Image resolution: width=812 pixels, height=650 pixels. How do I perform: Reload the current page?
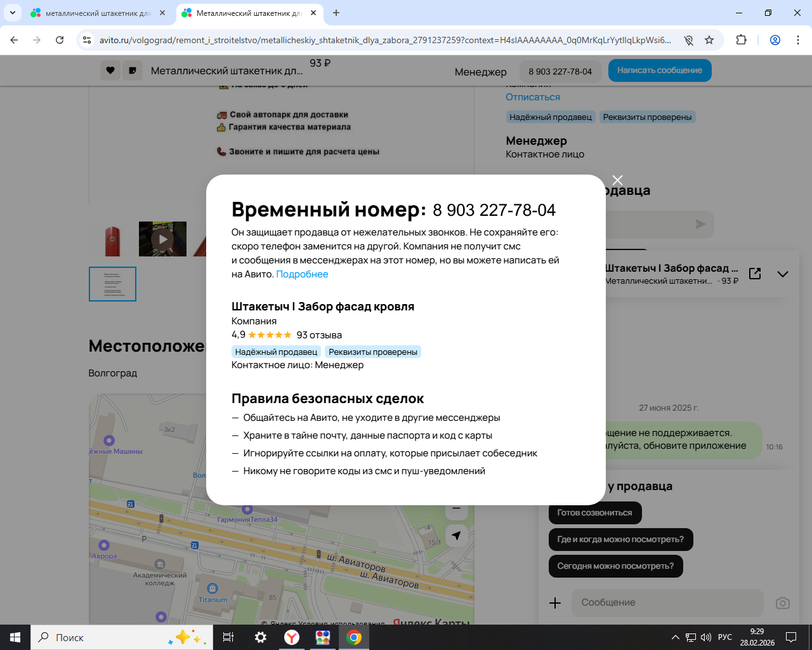(x=60, y=40)
